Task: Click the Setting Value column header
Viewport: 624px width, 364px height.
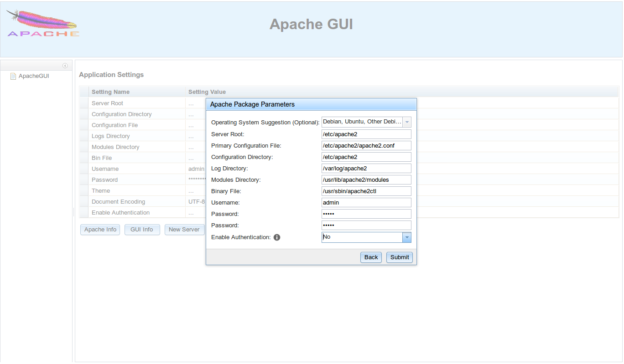Action: [x=401, y=92]
